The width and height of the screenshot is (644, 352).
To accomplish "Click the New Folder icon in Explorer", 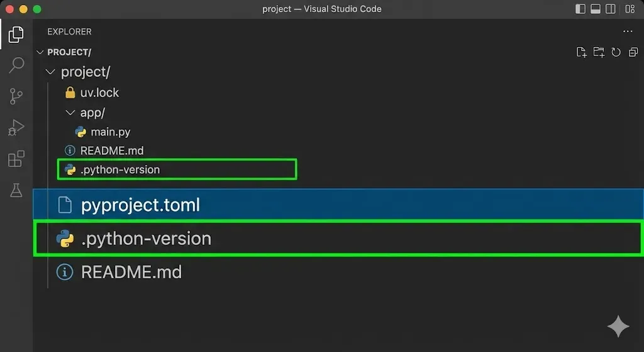I will pyautogui.click(x=599, y=52).
